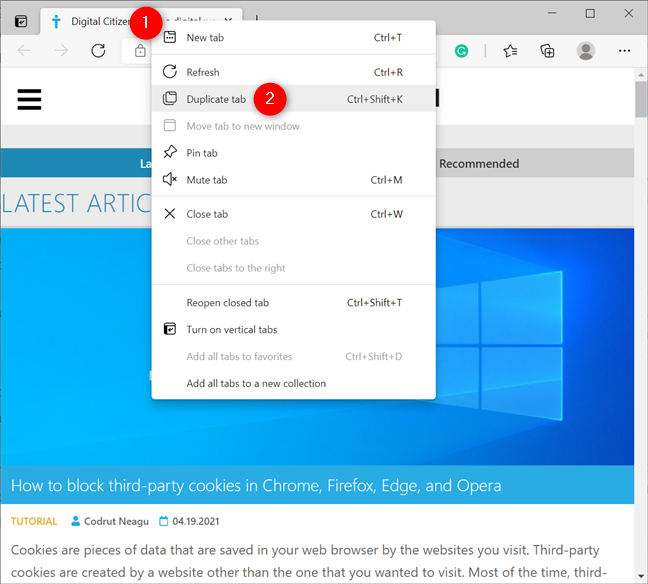Click the Digital Citizen tab favicon

[56, 21]
